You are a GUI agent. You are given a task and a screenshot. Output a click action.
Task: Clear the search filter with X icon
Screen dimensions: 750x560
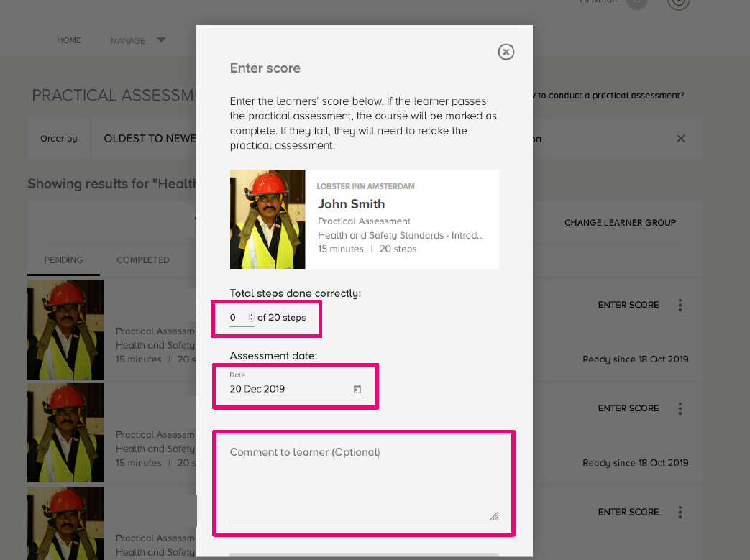[681, 139]
